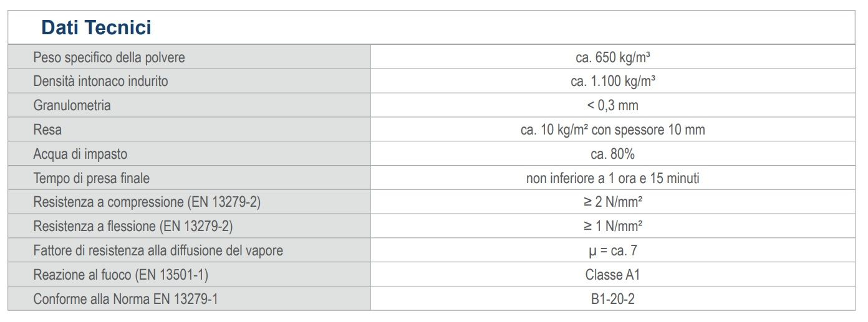Viewport: 868px width, 322px height.
Task: Click the "ca. 1.100 kg/m³" value cell
Action: (613, 82)
